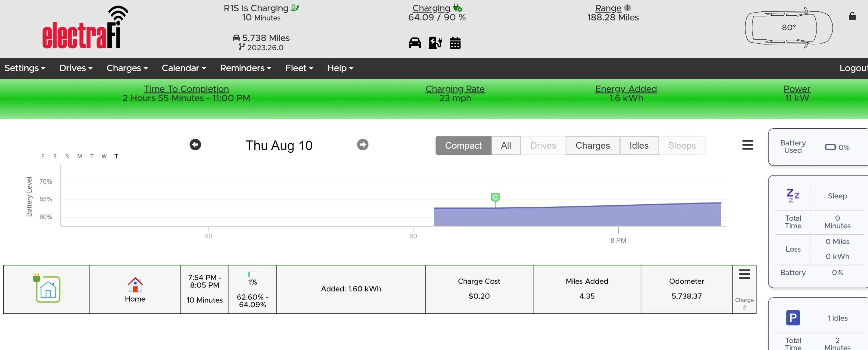Click the Logout link

853,68
